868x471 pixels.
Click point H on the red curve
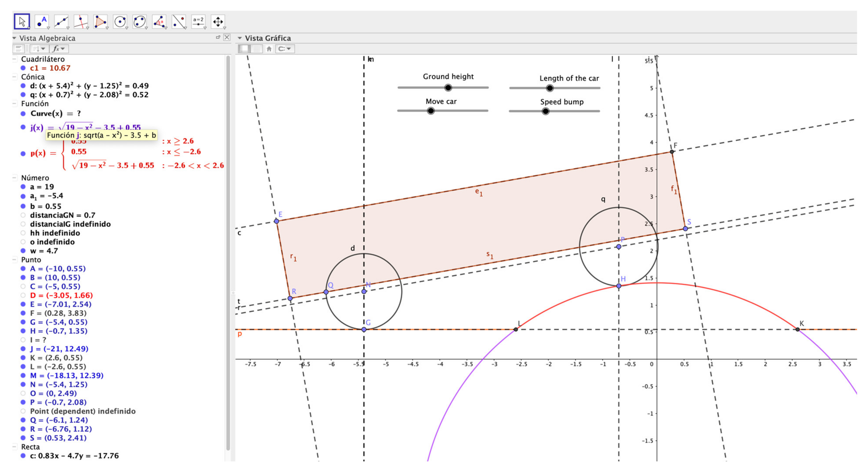click(x=619, y=286)
